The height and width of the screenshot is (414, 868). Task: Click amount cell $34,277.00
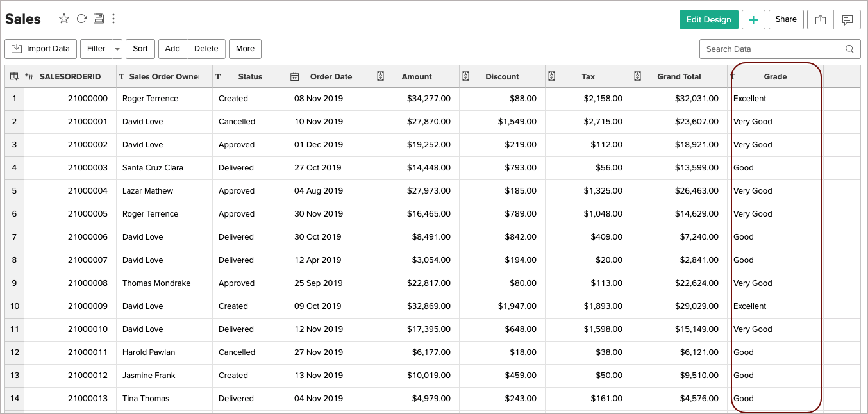click(417, 99)
